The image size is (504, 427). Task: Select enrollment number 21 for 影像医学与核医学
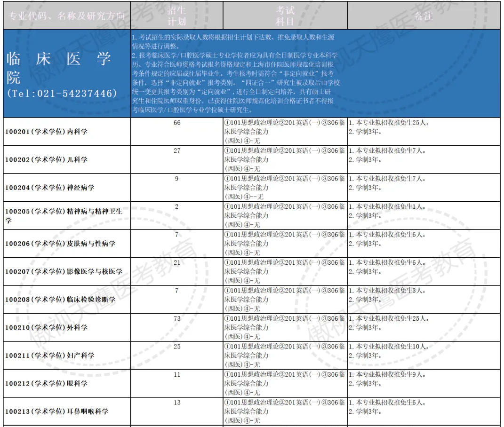tap(177, 262)
